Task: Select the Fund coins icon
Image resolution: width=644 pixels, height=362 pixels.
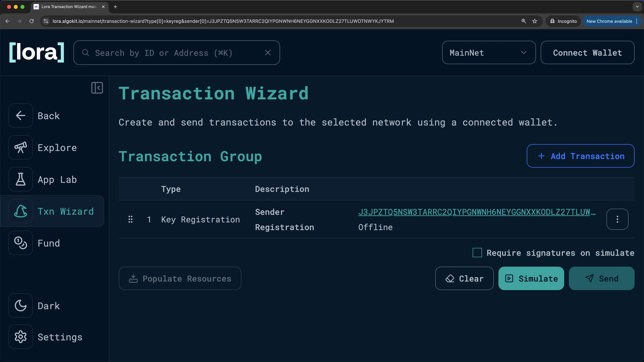Action: 20,243
